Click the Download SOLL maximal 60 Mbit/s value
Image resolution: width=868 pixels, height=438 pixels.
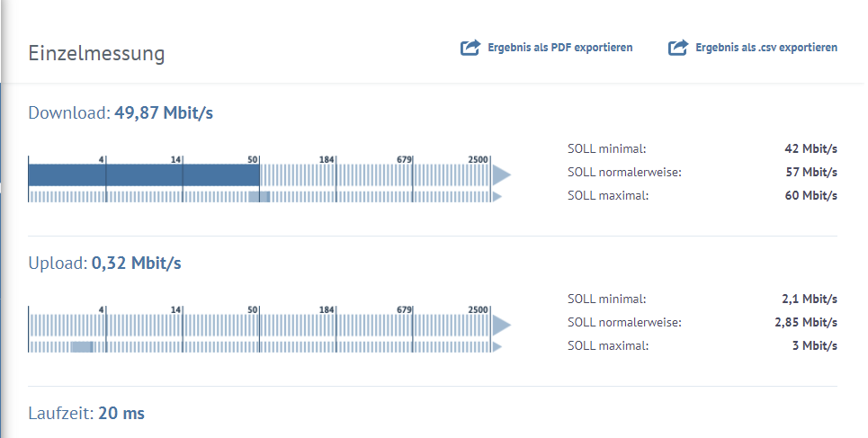pyautogui.click(x=810, y=195)
